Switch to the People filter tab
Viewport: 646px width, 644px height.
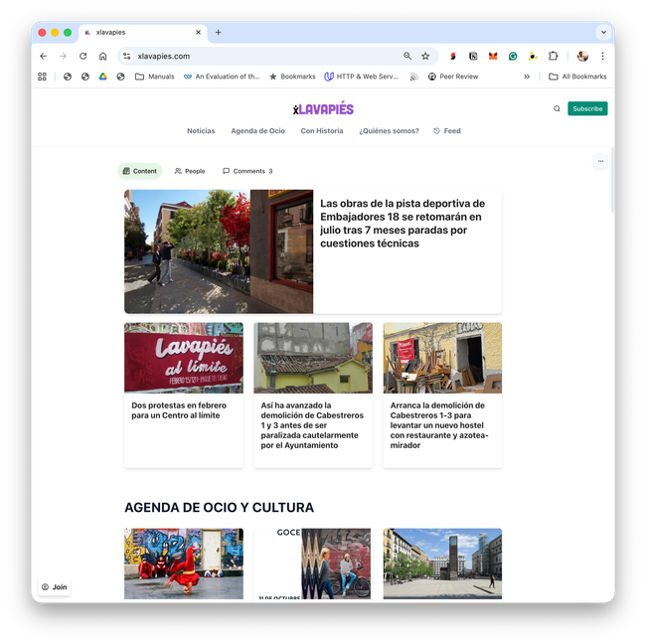189,171
